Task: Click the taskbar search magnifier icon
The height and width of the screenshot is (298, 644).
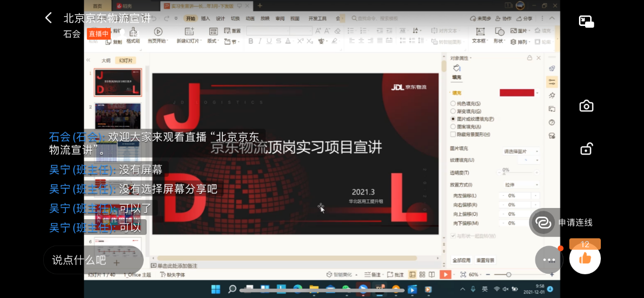Action: [232, 289]
